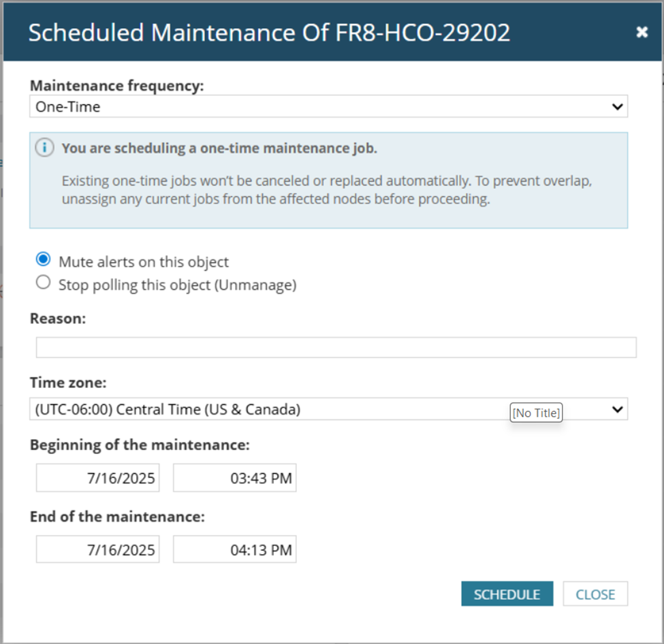Click the [No Title] tooltip box

(536, 413)
